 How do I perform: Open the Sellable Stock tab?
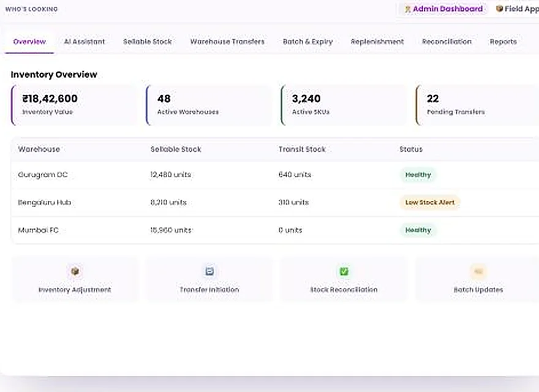click(148, 42)
